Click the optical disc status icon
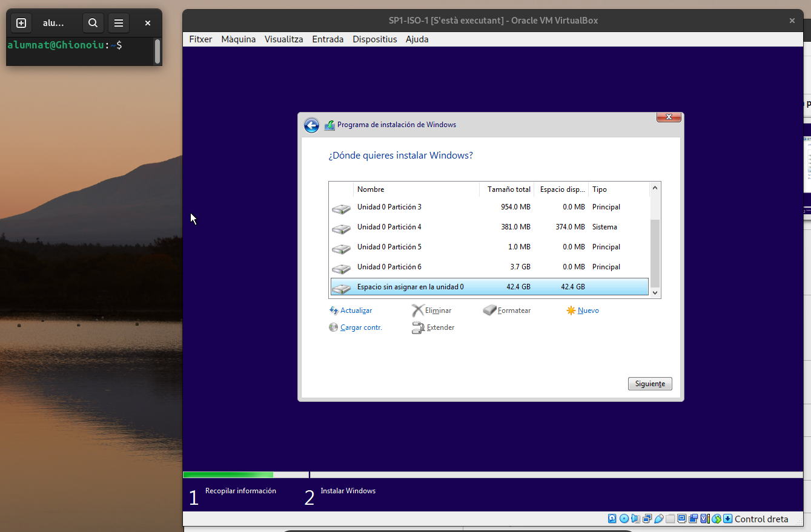The height and width of the screenshot is (532, 811). 624,519
